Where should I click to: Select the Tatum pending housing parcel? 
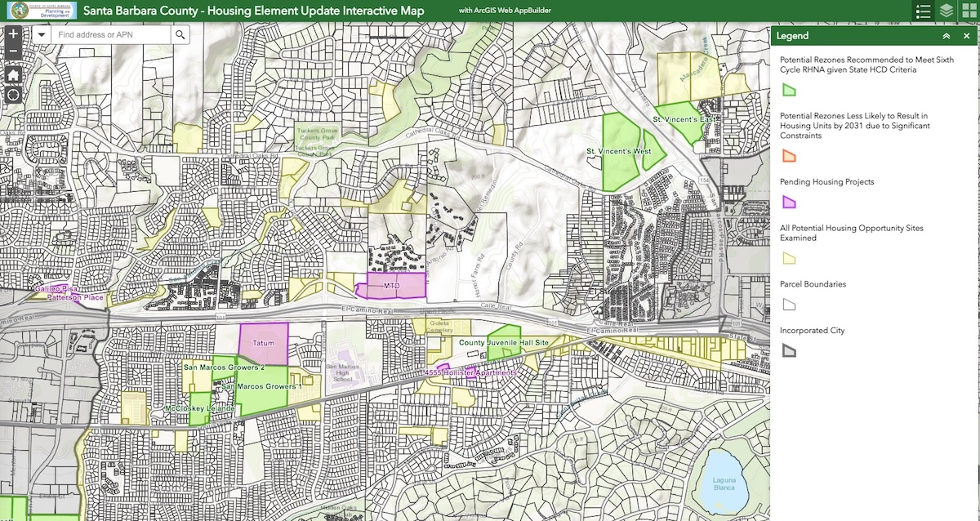point(263,344)
